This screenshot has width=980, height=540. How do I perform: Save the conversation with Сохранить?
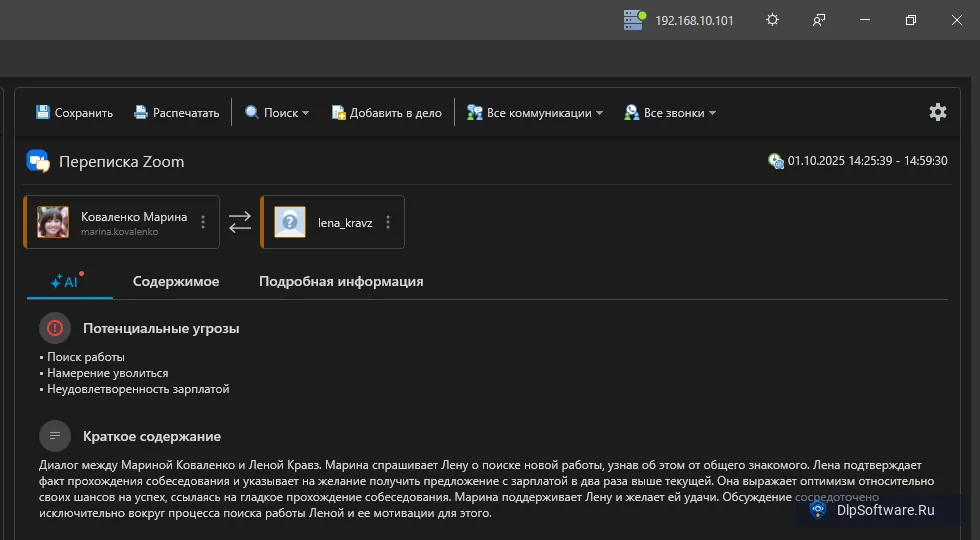[74, 112]
